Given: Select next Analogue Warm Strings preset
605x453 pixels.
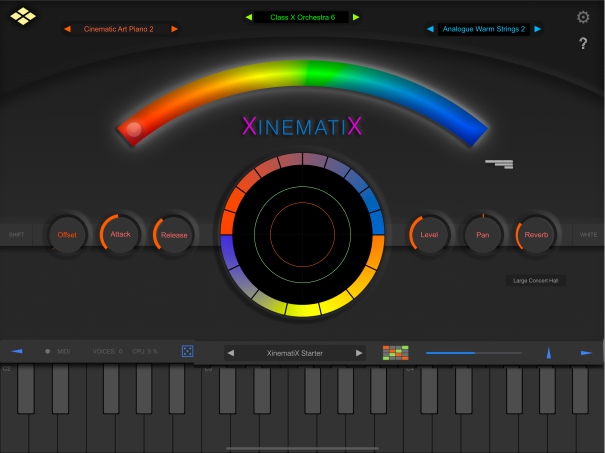Looking at the screenshot, I should coord(537,29).
